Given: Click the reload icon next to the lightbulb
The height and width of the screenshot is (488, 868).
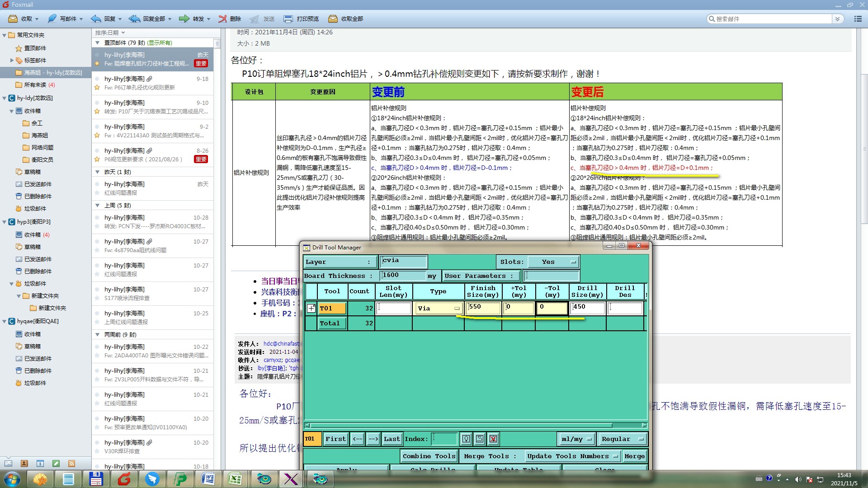Looking at the screenshot, I should point(480,439).
